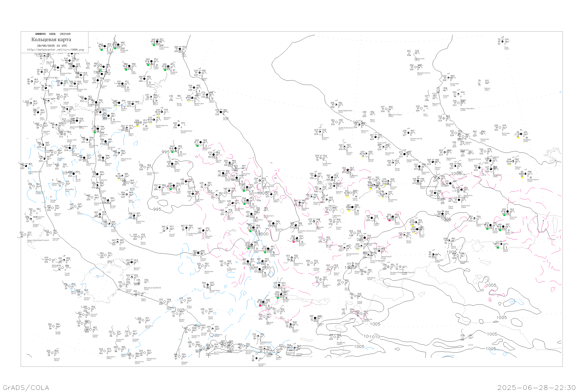This screenshot has width=588, height=392.
Task: Click the 28/06/2025 21 UTC date text
Action: tap(52, 46)
